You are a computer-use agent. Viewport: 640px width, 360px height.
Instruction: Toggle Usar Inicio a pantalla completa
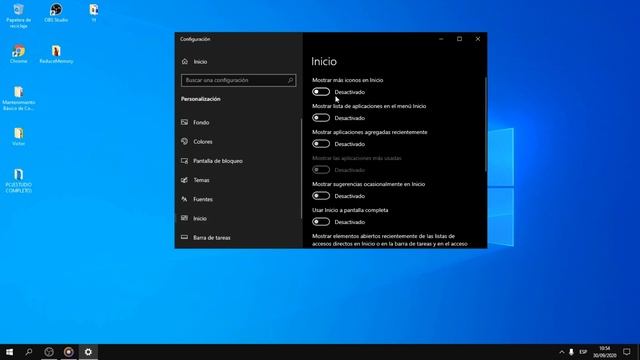pos(321,222)
